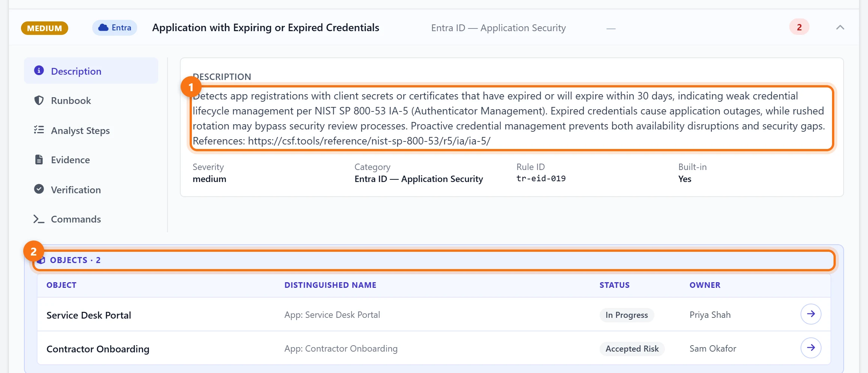Viewport: 868px width, 373px height.
Task: Click App: Contractor Onboarding distinguished name
Action: (341, 349)
